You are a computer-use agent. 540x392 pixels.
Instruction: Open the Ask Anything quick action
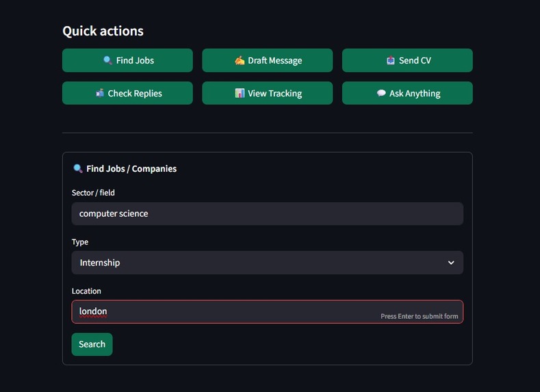(407, 93)
